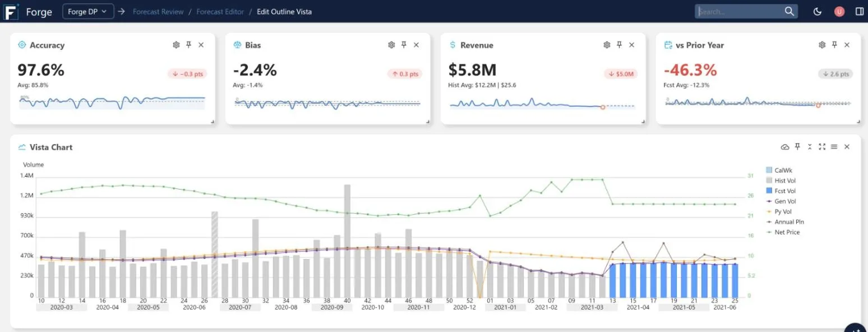The image size is (868, 332).
Task: Click the 2021-06 month label
Action: 724,307
